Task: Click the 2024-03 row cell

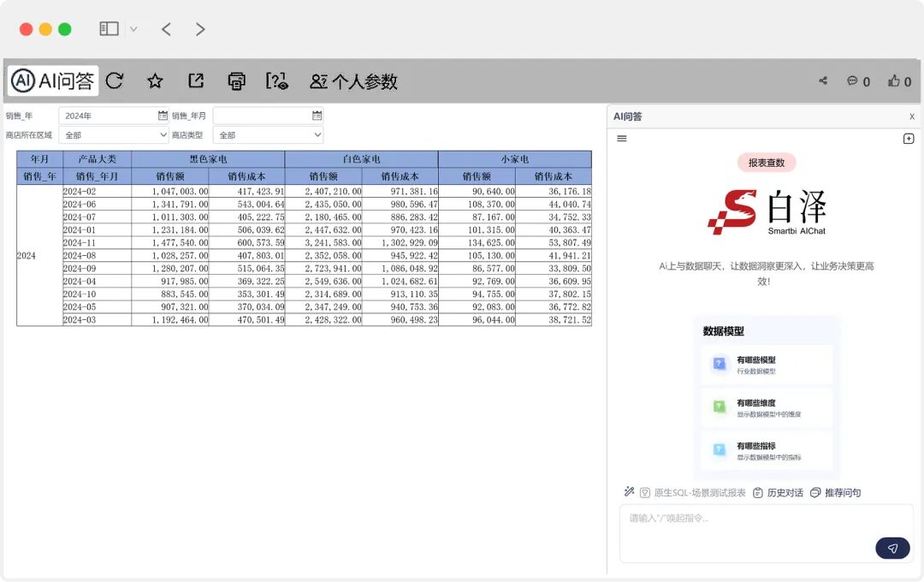Action: (97, 320)
